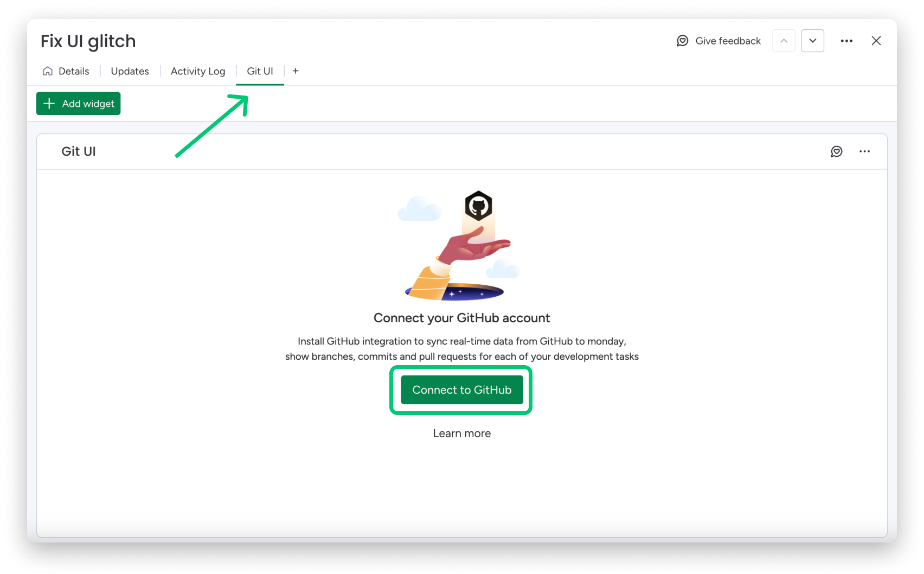
Task: Click the Fix UI glitch title to edit it
Action: click(x=88, y=41)
